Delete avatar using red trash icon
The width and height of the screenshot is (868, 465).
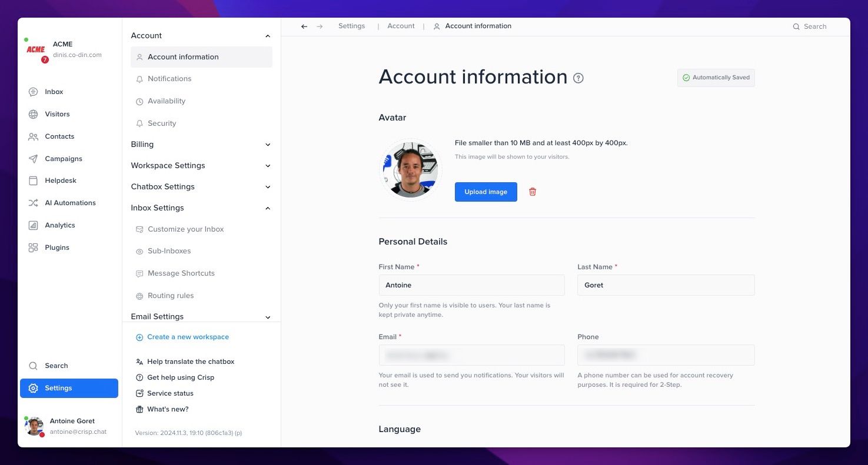tap(533, 192)
